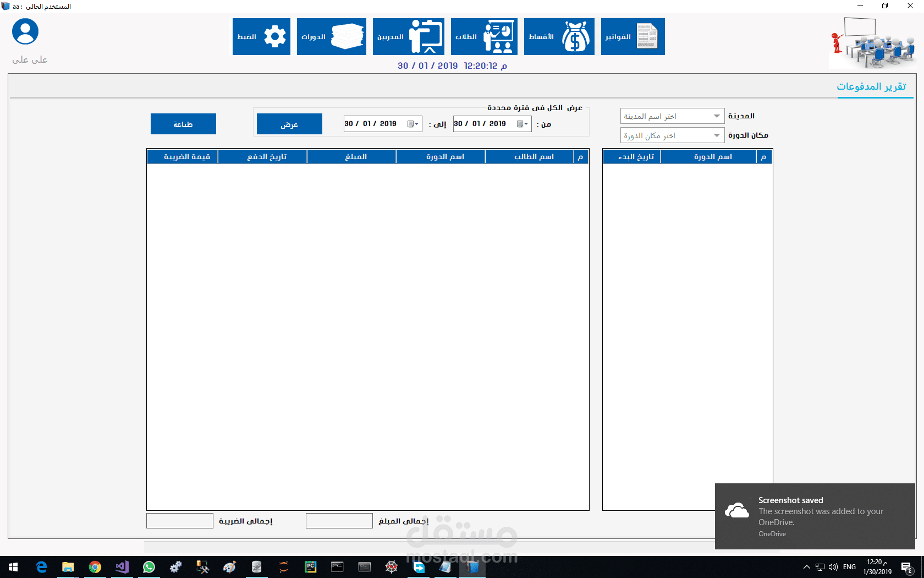Open File Explorer from taskbar
Screen dimensions: 924x578
[x=68, y=567]
